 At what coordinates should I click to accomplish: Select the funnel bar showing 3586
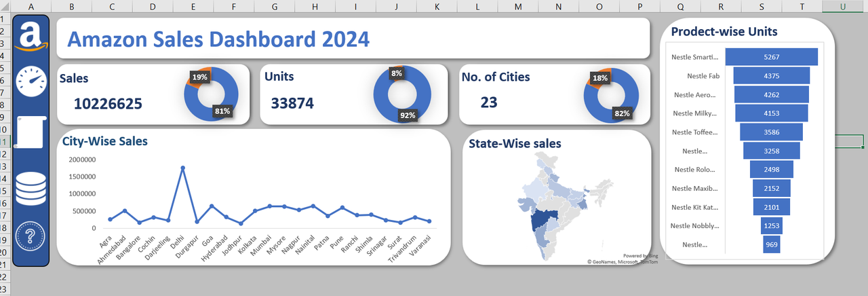click(x=772, y=132)
